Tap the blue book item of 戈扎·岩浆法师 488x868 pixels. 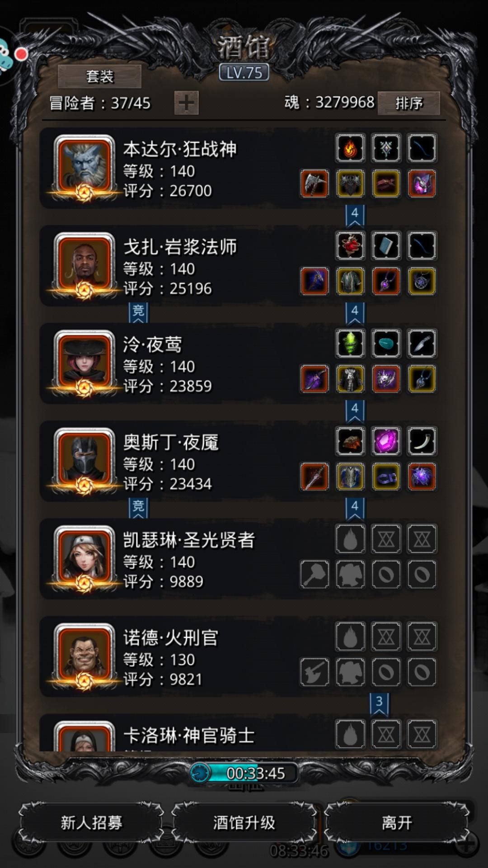[386, 245]
